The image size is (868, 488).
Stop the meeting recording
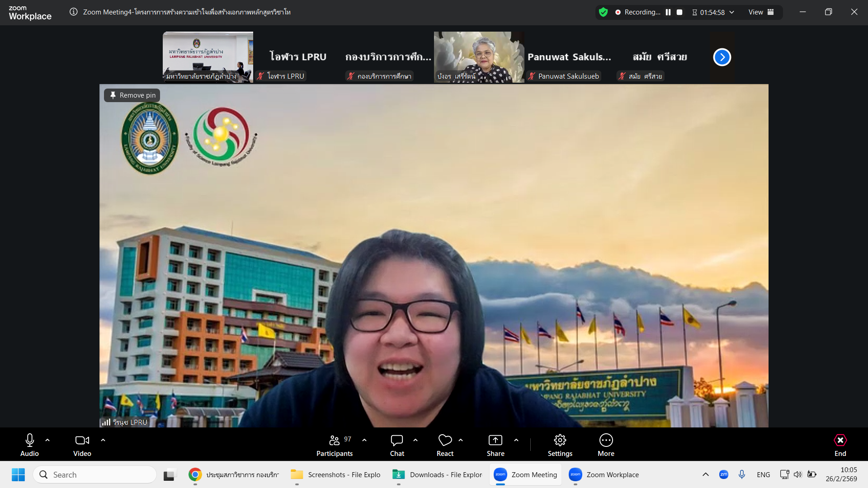point(679,12)
